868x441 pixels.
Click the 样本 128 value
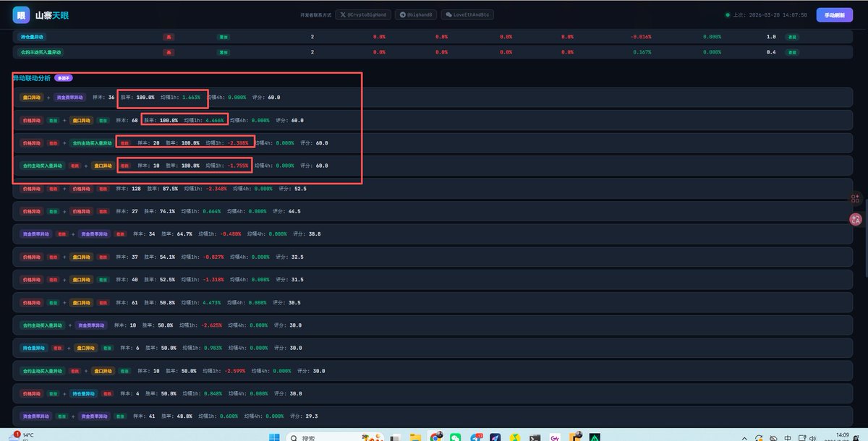point(136,189)
